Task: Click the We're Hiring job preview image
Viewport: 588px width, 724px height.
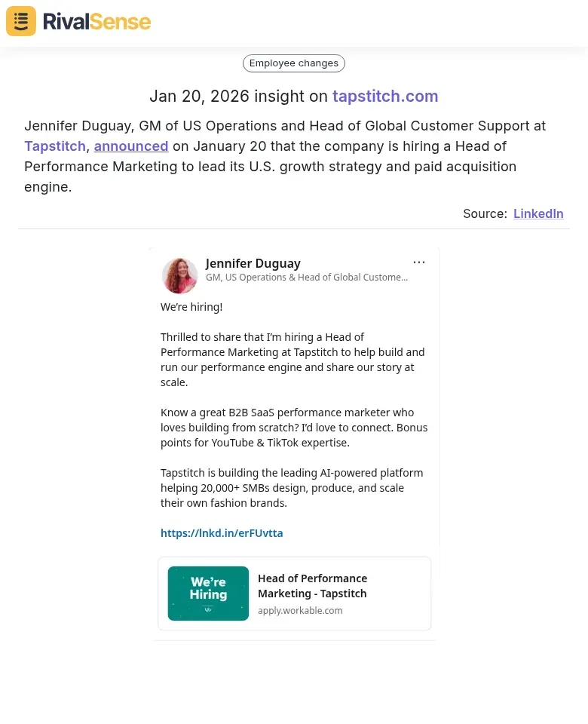Action: click(208, 593)
